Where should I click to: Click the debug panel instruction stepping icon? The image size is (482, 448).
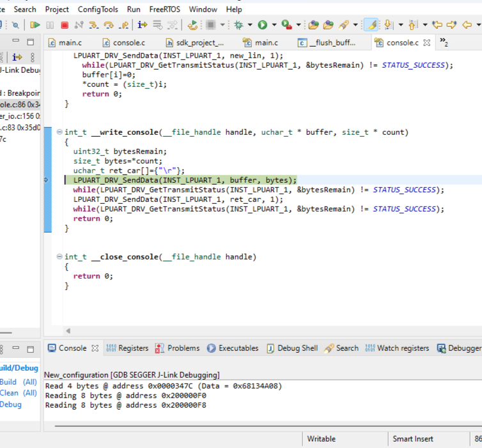click(17, 57)
